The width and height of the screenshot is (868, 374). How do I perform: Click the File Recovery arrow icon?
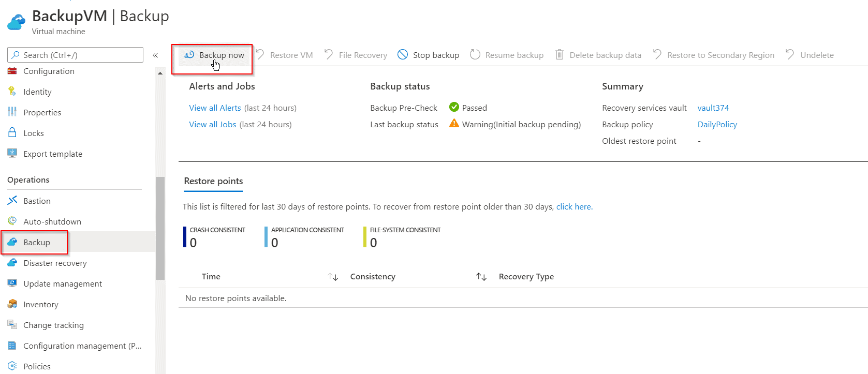click(x=329, y=54)
